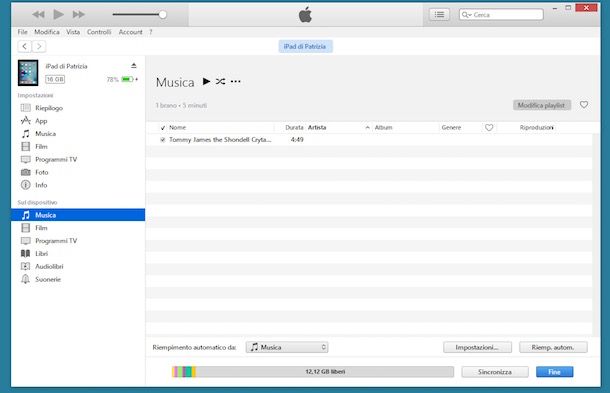Click the fast-forward playback button
610x393 pixels.
79,15
